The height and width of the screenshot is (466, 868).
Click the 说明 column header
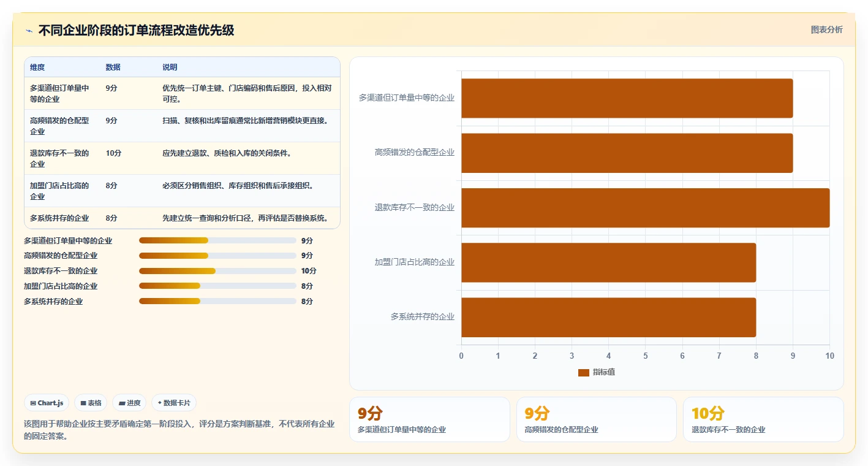[170, 67]
